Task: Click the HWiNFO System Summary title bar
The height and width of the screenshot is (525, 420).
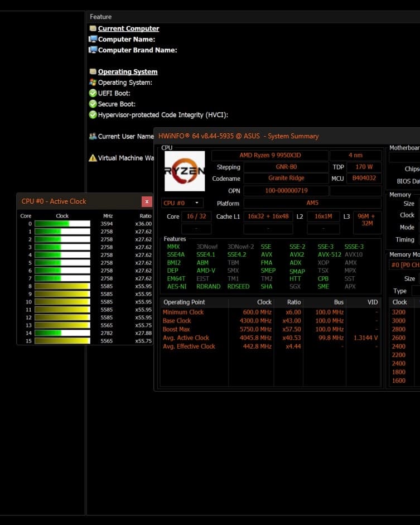Action: click(x=287, y=136)
